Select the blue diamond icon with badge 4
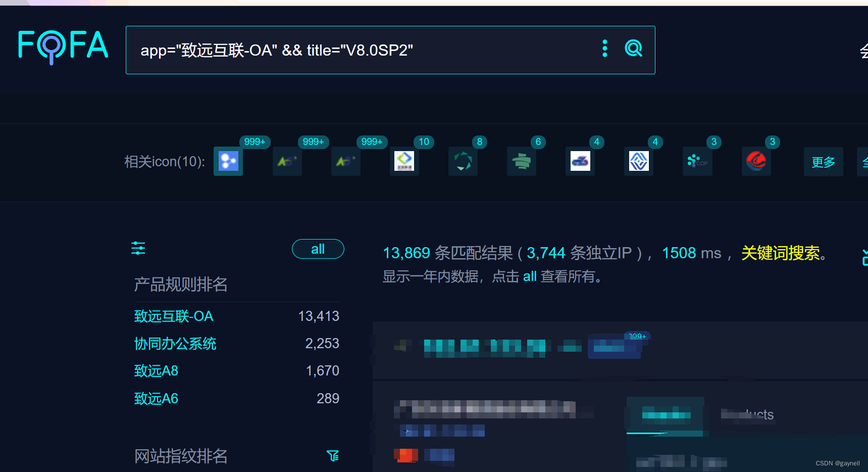 click(x=639, y=161)
